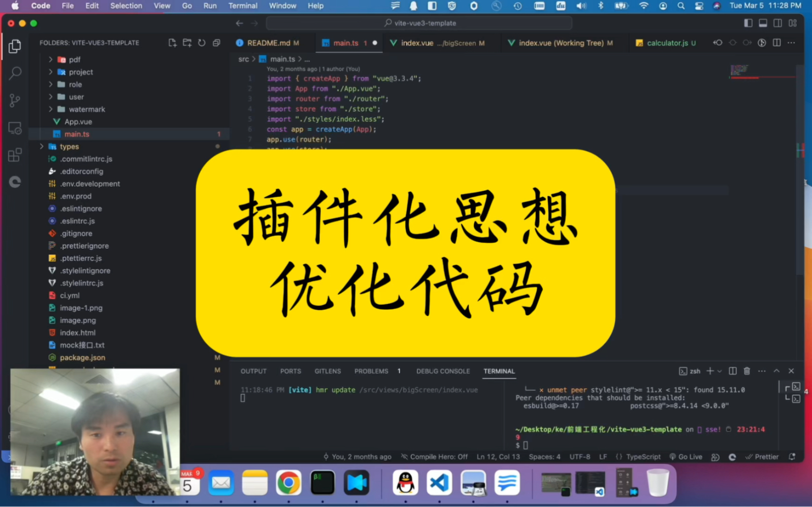
Task: Open package.json in the explorer
Action: coord(82,358)
